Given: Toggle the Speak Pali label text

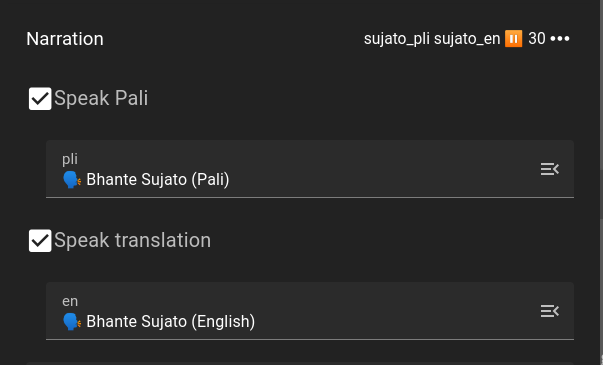Looking at the screenshot, I should pos(101,98).
